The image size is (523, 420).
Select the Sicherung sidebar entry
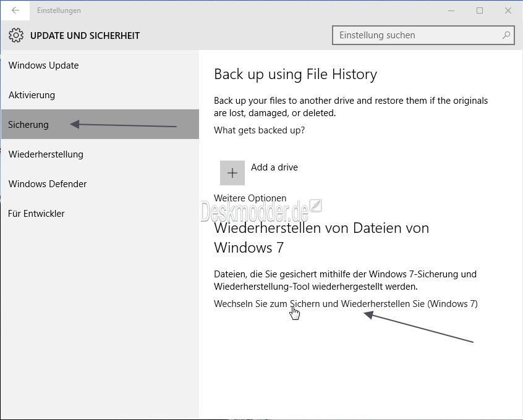pos(28,125)
